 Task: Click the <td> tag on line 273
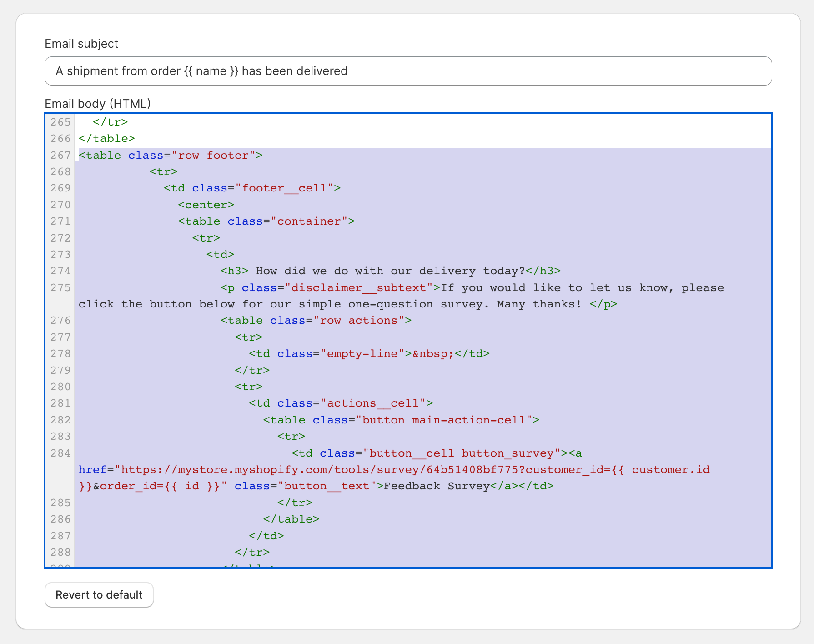220,254
